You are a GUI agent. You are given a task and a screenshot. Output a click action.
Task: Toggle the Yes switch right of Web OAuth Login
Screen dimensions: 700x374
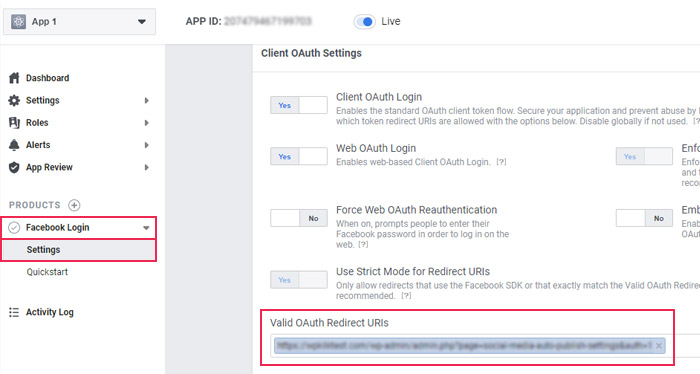tap(644, 157)
